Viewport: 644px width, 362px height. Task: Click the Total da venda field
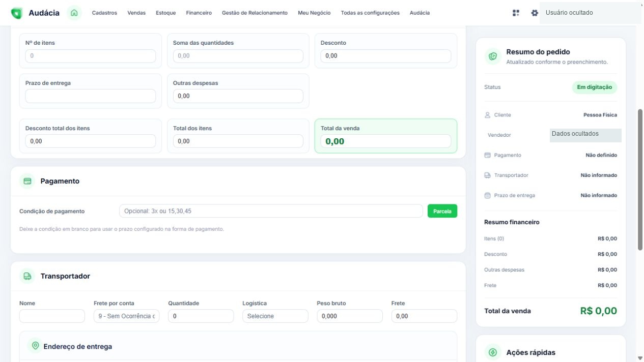coord(386,141)
